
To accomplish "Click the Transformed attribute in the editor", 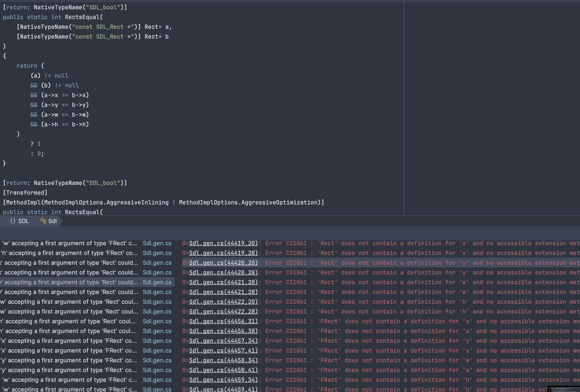I will coord(25,192).
